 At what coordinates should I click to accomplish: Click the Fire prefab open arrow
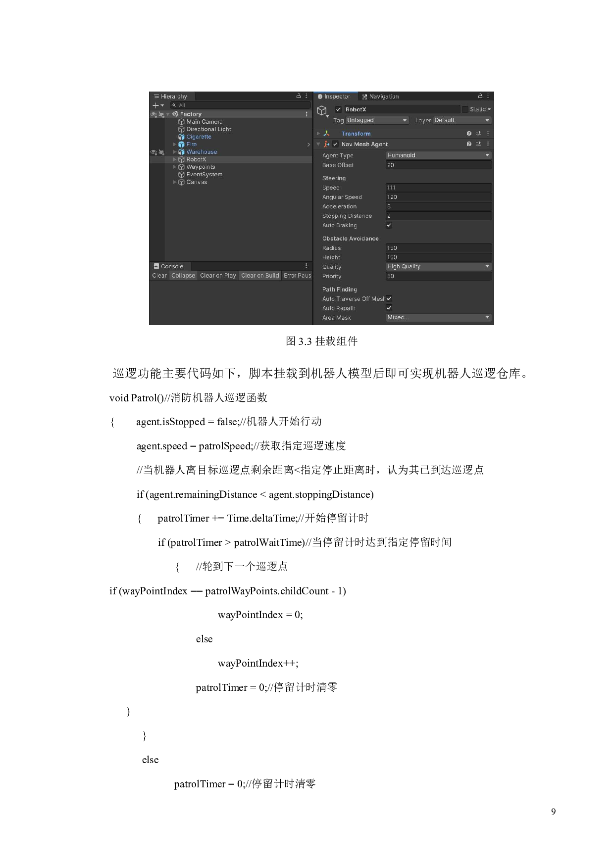309,145
